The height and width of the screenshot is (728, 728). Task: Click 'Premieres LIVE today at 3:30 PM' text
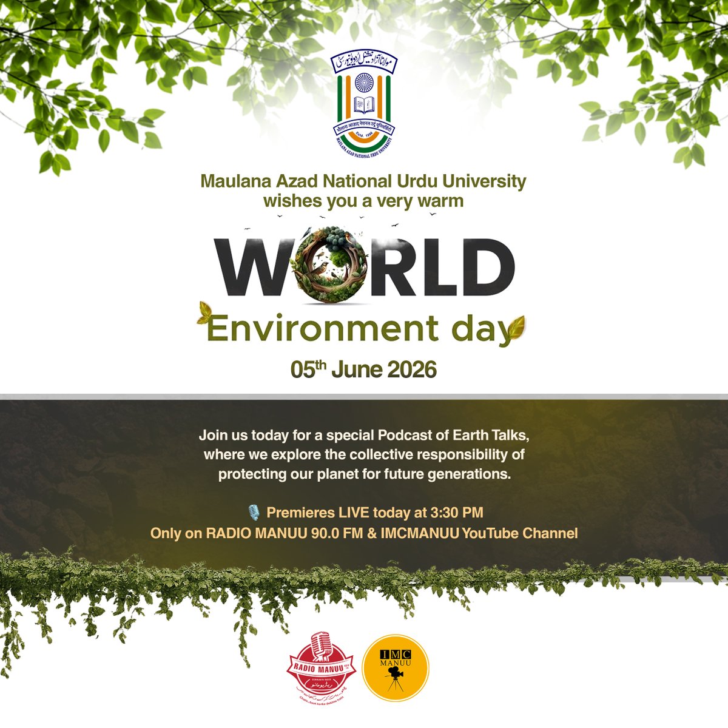(x=375, y=513)
